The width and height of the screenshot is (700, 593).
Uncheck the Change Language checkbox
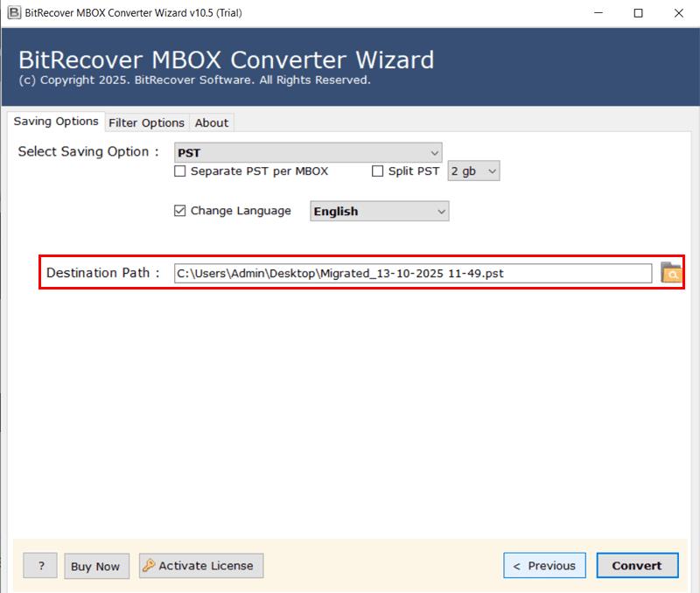pos(180,211)
